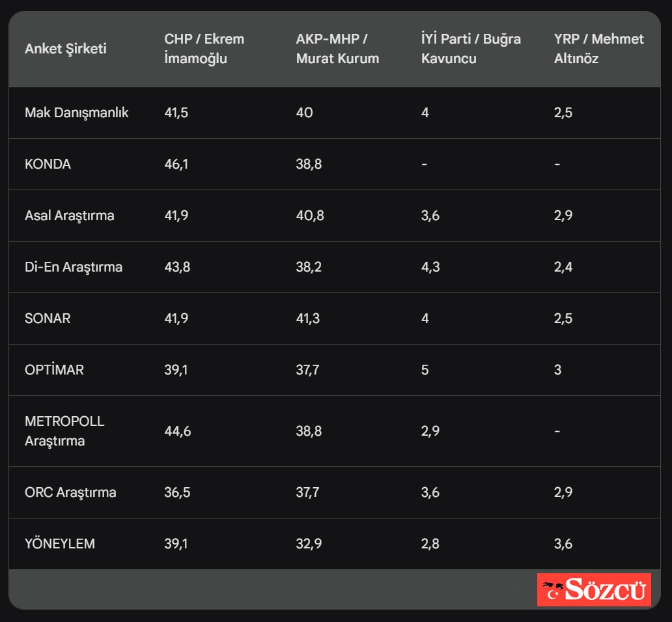Click the Sözcü logo
The image size is (672, 622).
[593, 590]
